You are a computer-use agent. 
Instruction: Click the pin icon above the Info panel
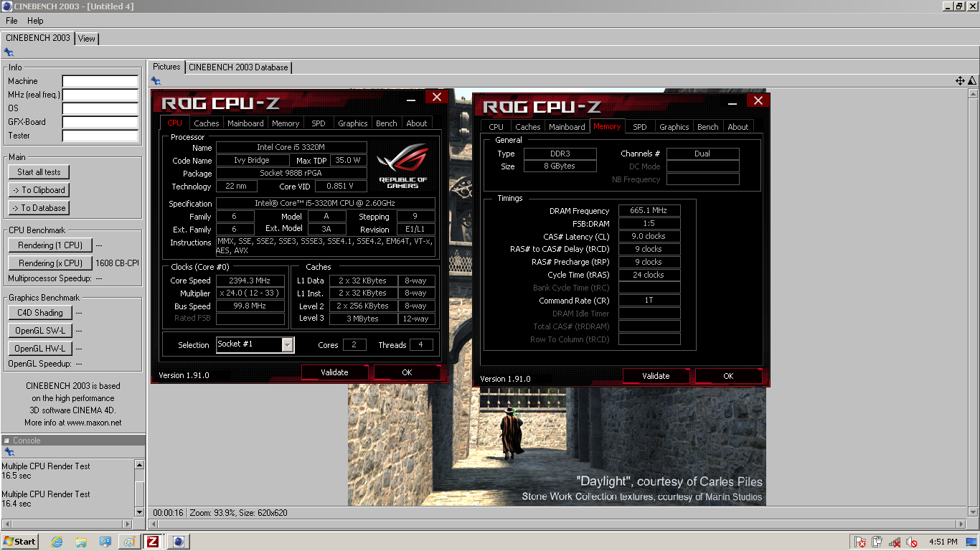click(x=9, y=52)
